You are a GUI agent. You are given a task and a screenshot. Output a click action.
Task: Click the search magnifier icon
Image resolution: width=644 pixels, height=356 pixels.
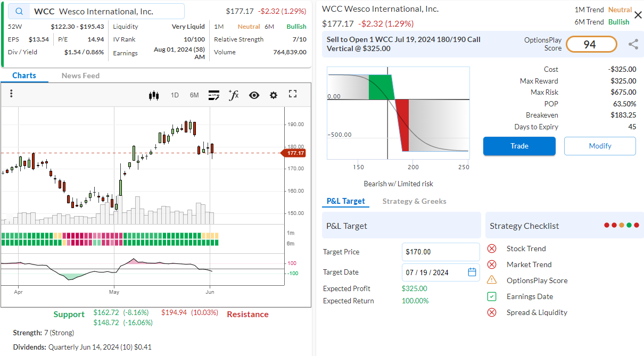(19, 11)
